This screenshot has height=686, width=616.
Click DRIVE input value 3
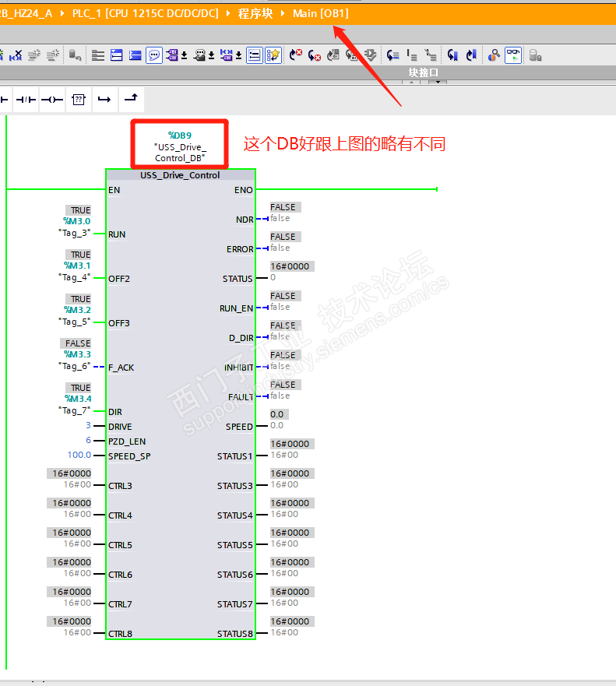point(88,425)
